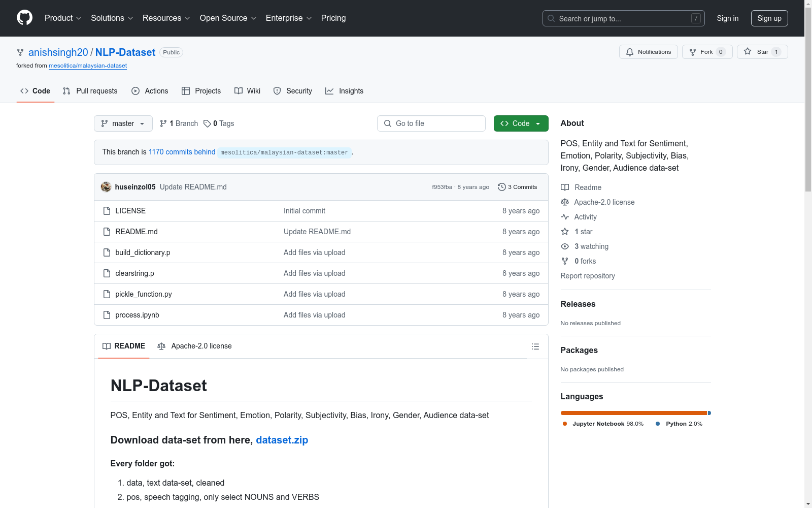Click the branch icon beside 1 Branch
The height and width of the screenshot is (508, 812).
pyautogui.click(x=163, y=123)
